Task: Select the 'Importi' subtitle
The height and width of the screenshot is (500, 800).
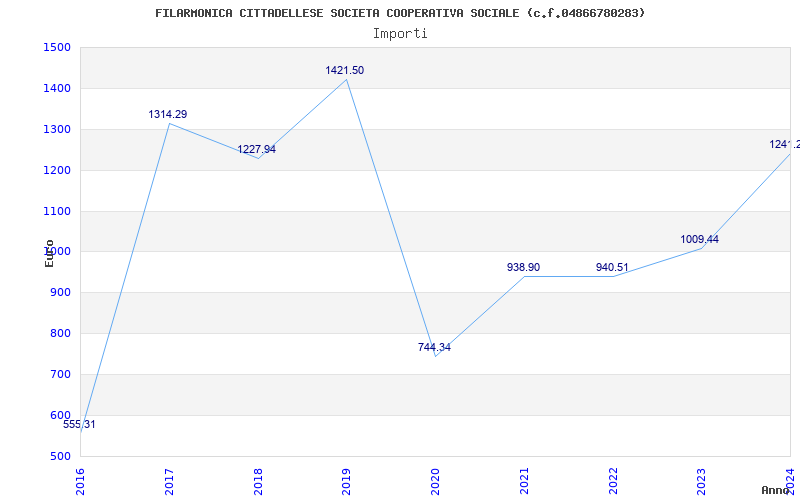Action: (400, 34)
